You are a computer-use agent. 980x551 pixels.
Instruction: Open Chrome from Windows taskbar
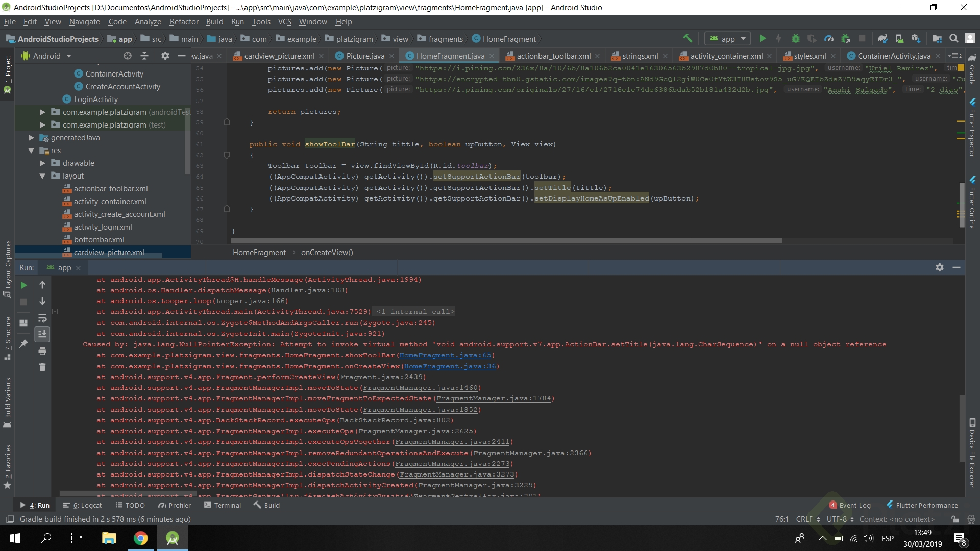[141, 538]
